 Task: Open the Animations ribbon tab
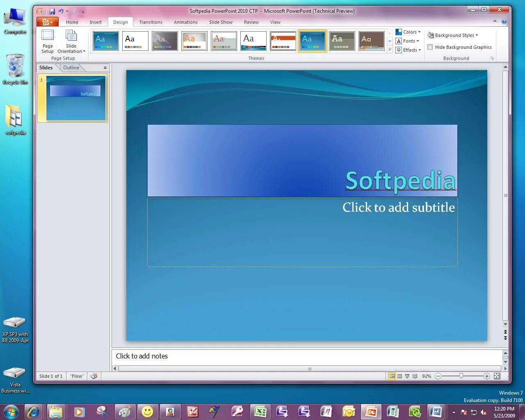pos(185,22)
